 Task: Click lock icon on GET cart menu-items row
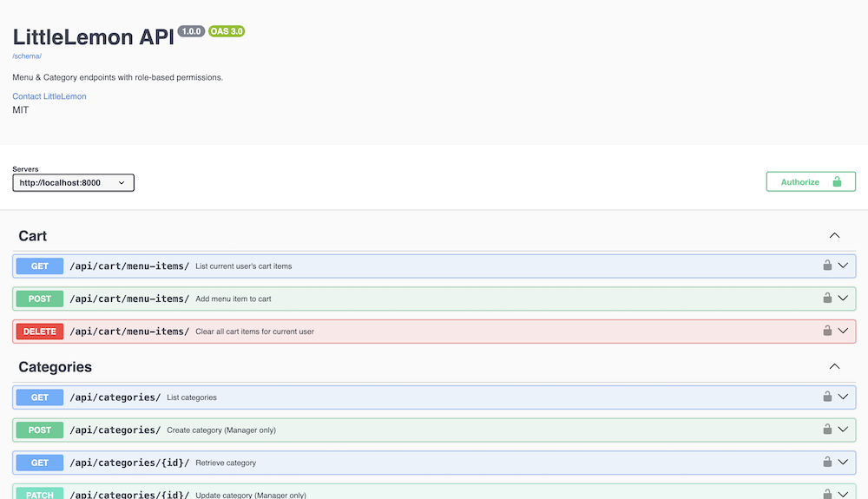[x=827, y=266]
